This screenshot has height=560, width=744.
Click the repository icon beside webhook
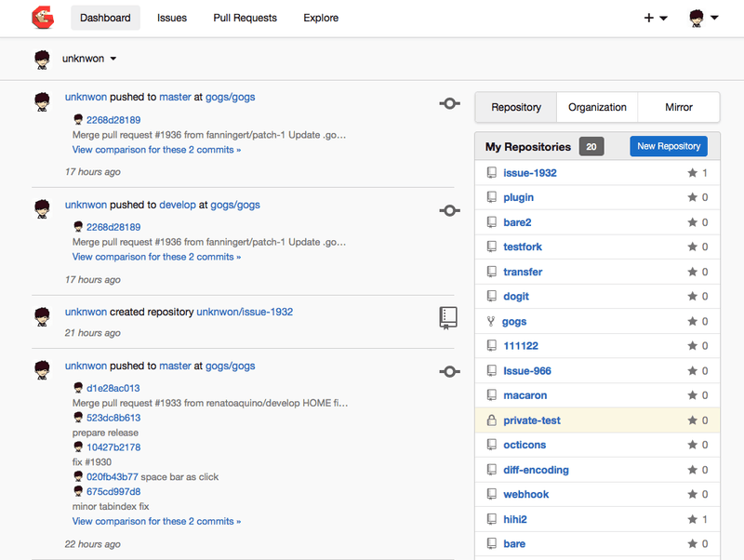point(492,494)
